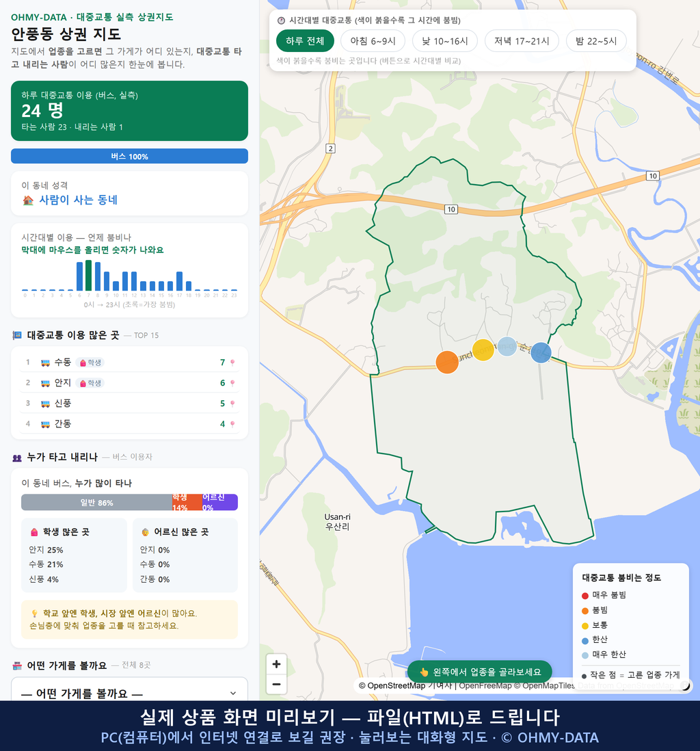The image size is (700, 751).
Task: Click the bus stop sign icon in TOP 15 heading
Action: 17,335
